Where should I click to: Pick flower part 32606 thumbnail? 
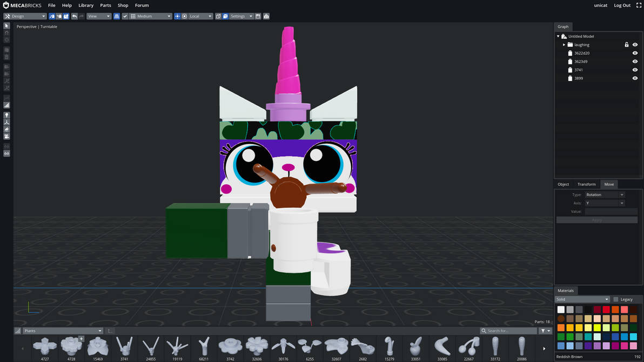coord(257,346)
